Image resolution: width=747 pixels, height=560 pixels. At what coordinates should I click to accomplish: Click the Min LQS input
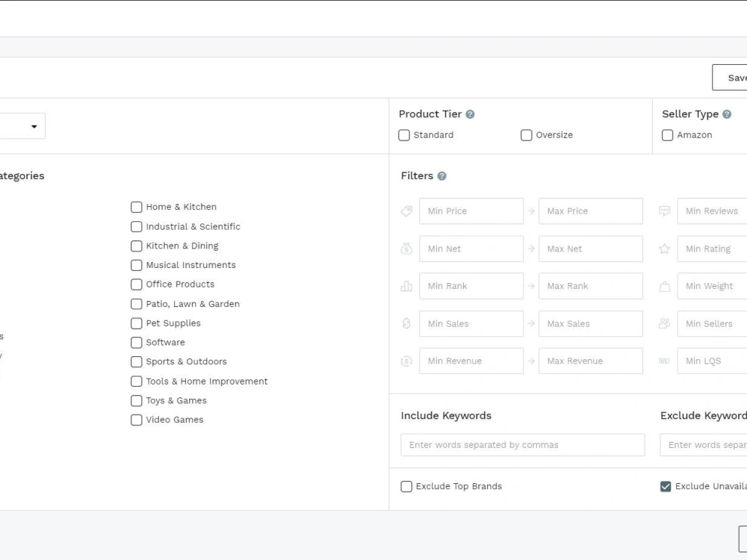[712, 361]
